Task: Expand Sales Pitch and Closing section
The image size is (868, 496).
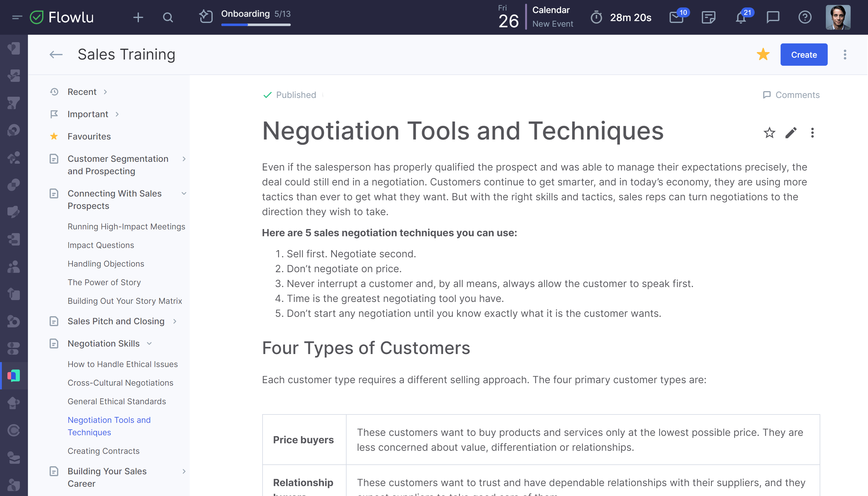Action: point(175,321)
